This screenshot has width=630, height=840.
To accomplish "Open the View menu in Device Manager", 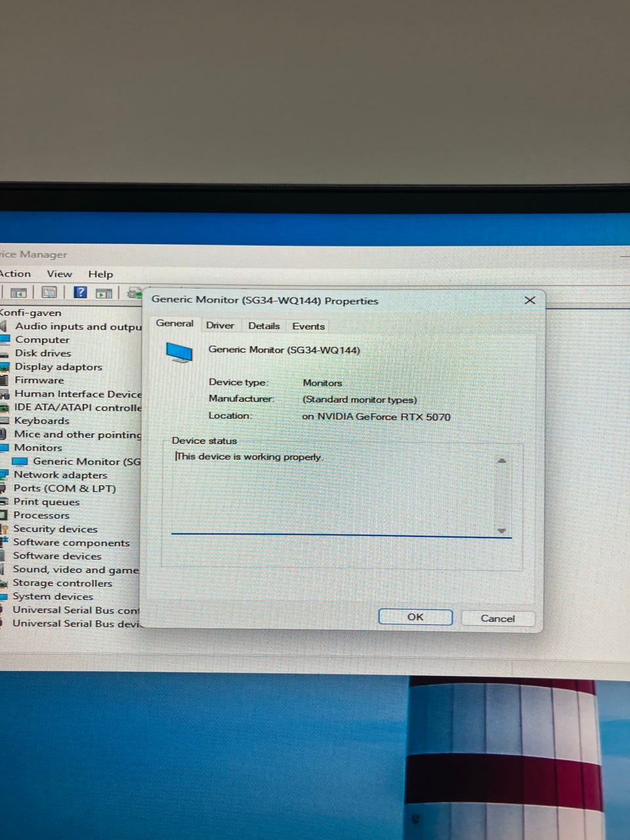I will click(x=59, y=274).
